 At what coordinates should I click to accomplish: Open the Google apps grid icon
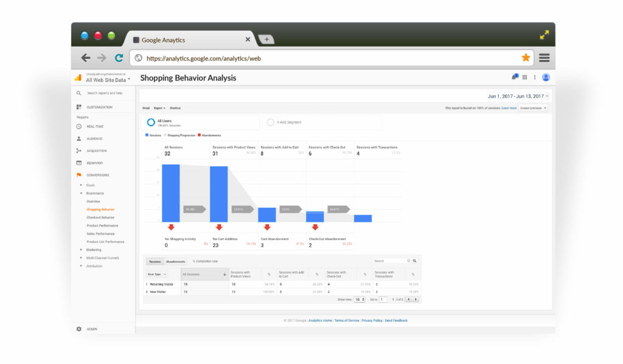(x=524, y=77)
